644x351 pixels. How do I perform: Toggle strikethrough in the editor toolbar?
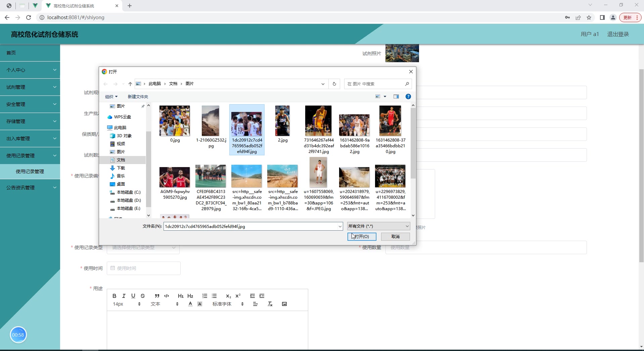[143, 296]
